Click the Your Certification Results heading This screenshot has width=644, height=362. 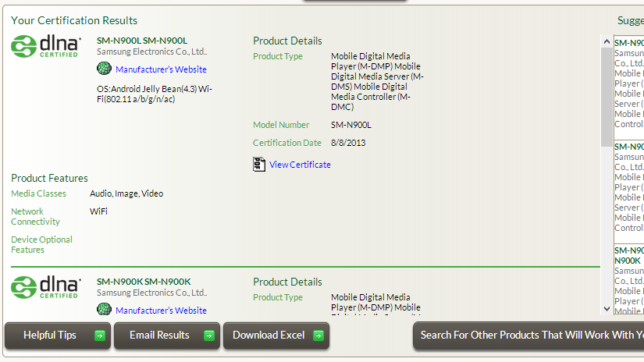(74, 20)
